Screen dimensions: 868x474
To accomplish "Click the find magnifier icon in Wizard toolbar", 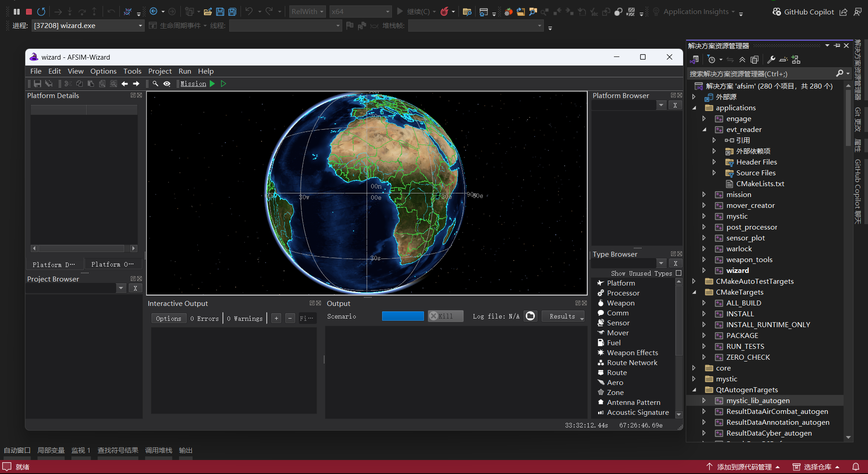I will [x=155, y=84].
